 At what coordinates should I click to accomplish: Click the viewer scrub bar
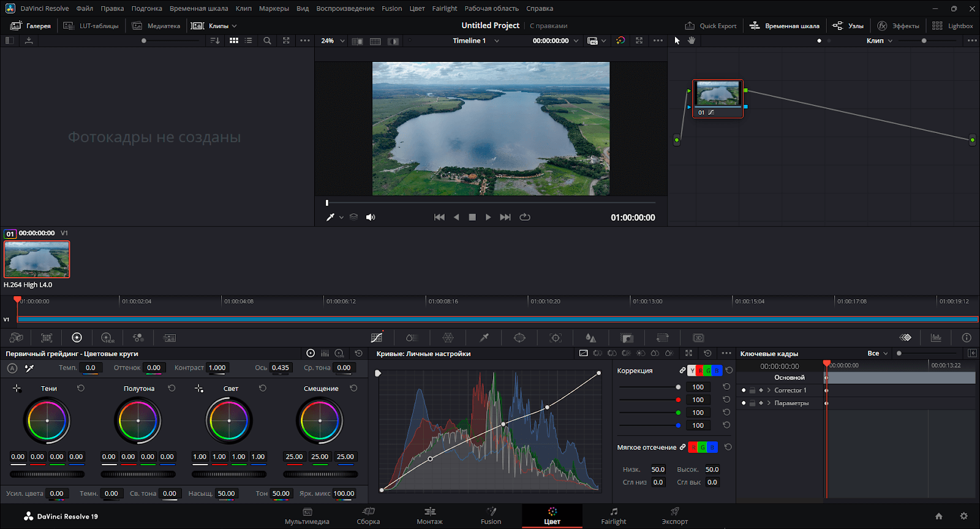click(491, 202)
